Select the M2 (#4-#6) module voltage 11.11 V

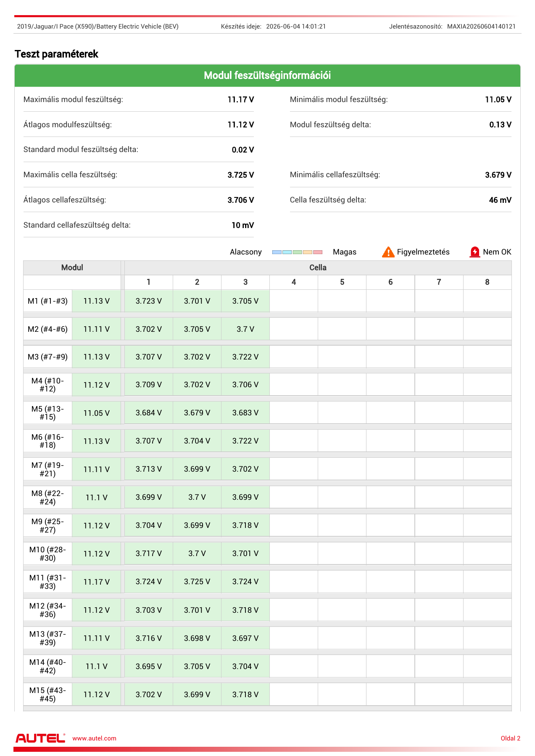pos(97,329)
